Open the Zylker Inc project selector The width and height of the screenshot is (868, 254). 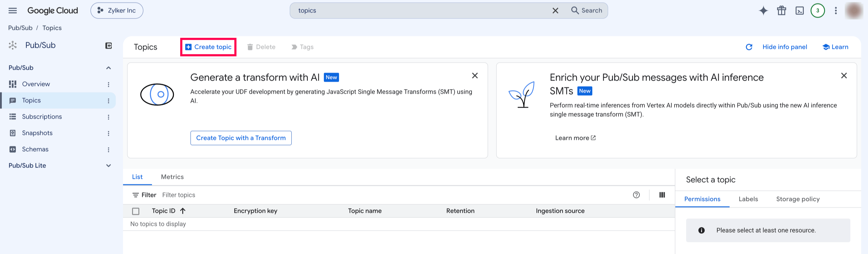(117, 10)
